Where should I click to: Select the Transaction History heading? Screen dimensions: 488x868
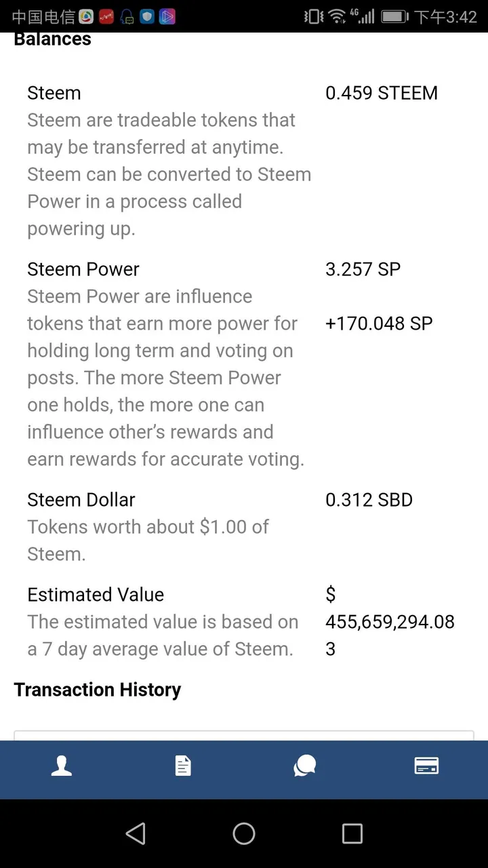98,690
